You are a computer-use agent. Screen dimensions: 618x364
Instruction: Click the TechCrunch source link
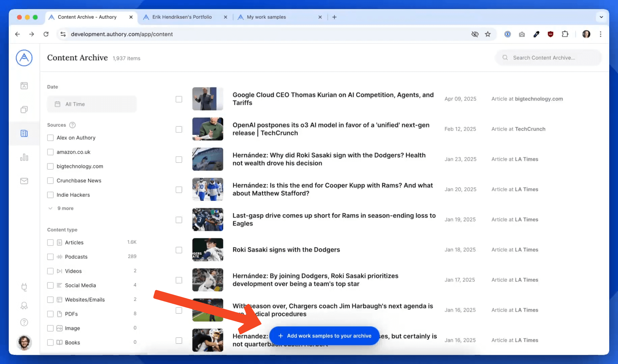[530, 129]
